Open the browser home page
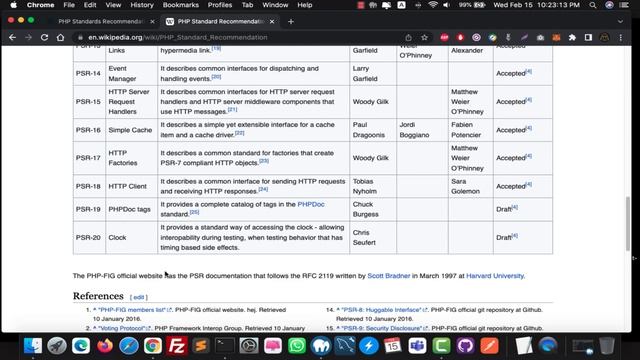This screenshot has width=640, height=360. click(60, 38)
